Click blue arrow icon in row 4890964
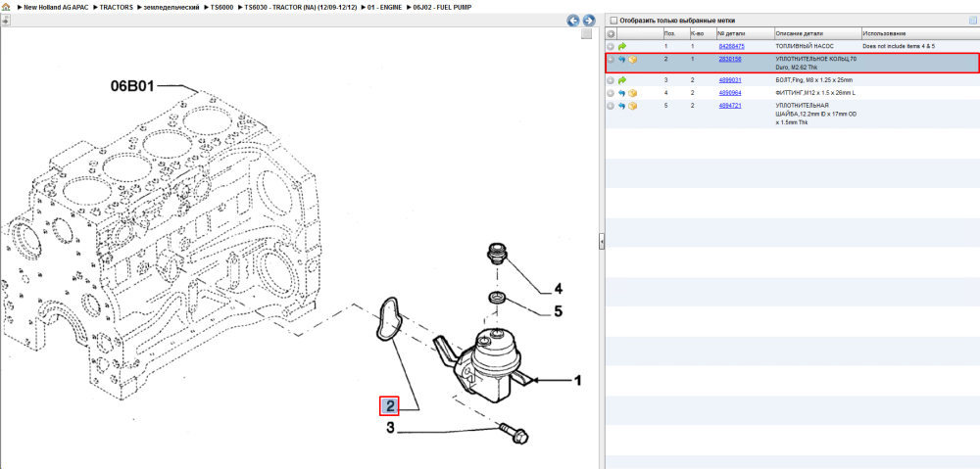The image size is (980, 469). pyautogui.click(x=622, y=93)
